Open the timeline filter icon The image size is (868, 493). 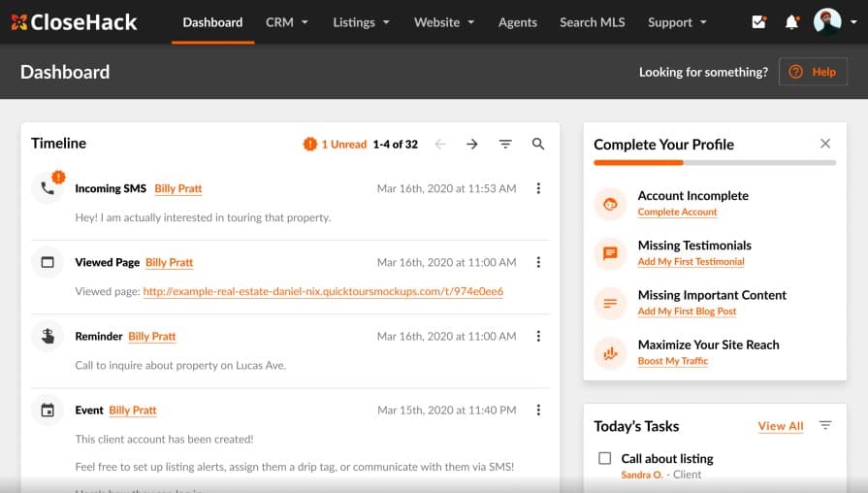pos(505,144)
